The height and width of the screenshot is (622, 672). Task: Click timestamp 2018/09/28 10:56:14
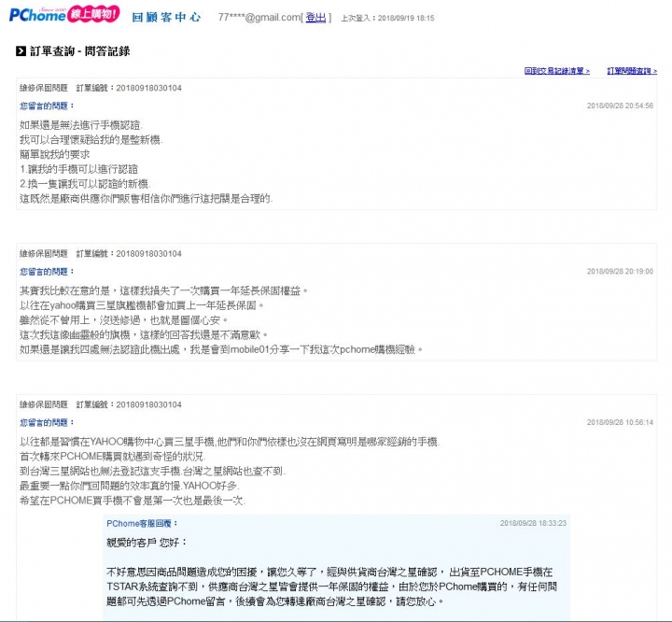click(620, 422)
